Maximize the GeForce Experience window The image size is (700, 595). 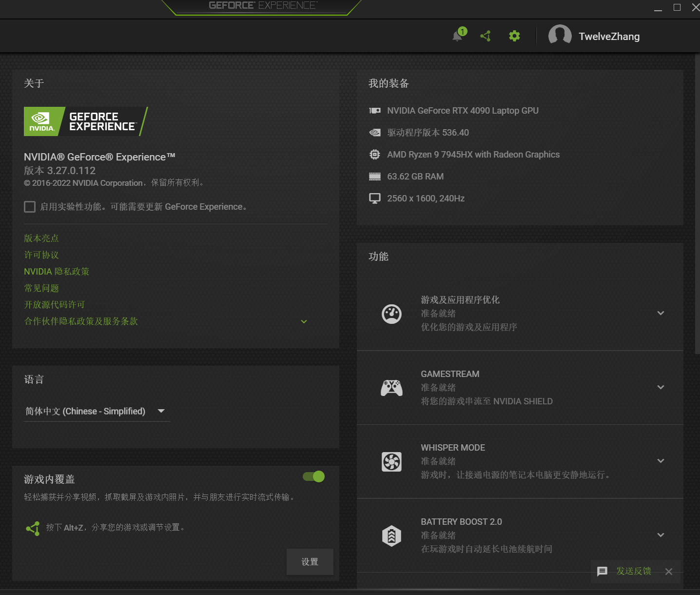pyautogui.click(x=677, y=7)
